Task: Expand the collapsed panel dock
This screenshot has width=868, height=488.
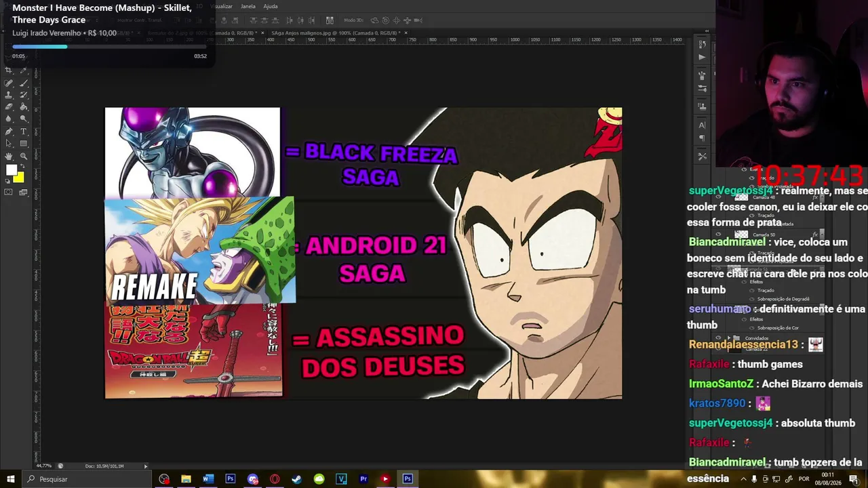Action: (707, 31)
